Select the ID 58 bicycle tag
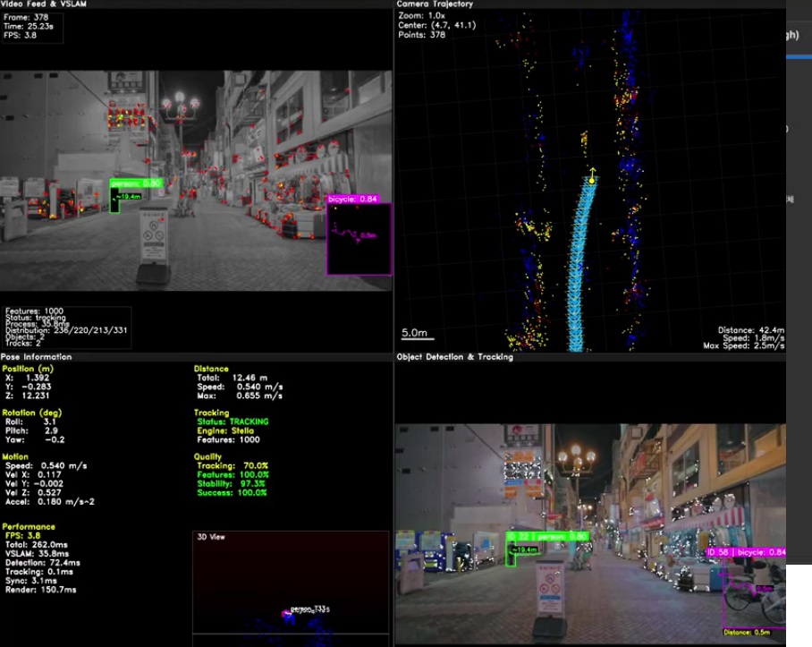Screen dimensions: 812x647 click(x=747, y=552)
